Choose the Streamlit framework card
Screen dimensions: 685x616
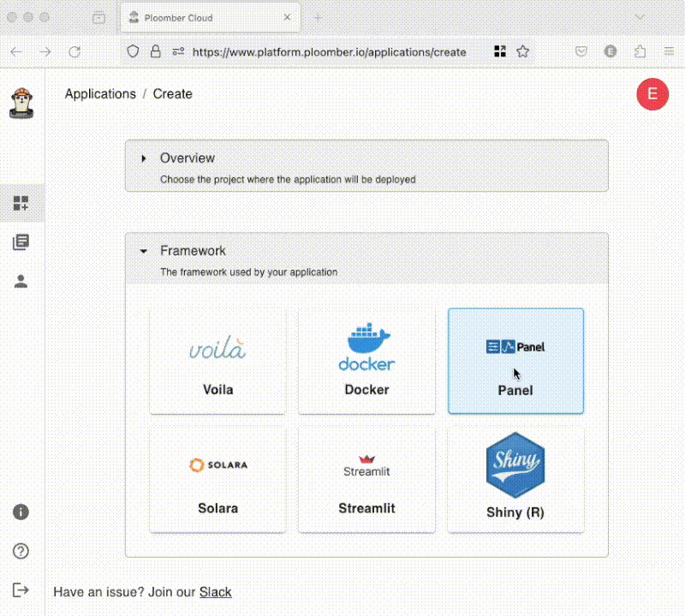coord(366,479)
